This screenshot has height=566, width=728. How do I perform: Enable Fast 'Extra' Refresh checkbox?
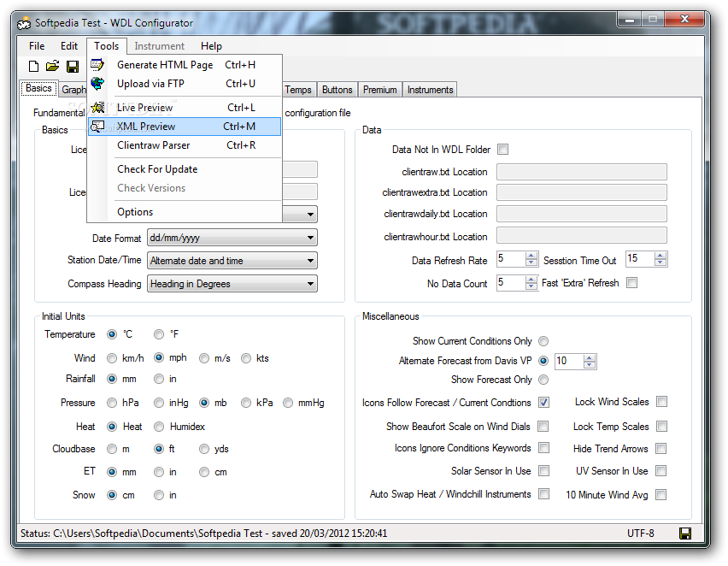coord(631,282)
